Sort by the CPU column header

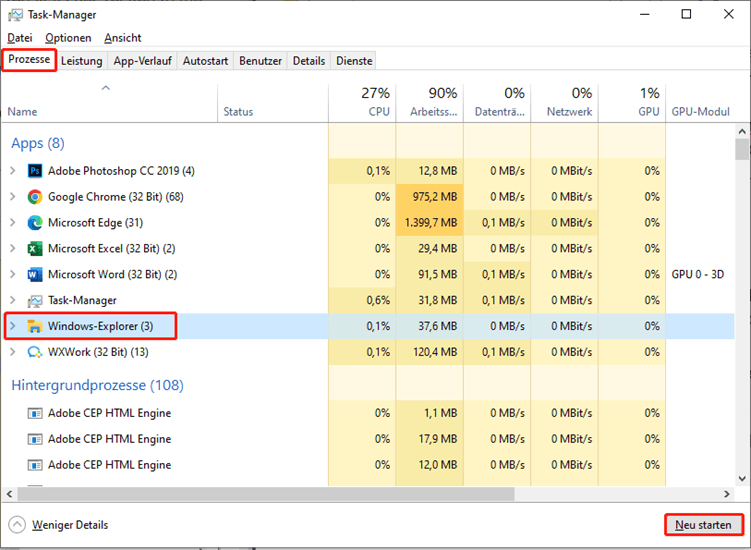coord(362,103)
